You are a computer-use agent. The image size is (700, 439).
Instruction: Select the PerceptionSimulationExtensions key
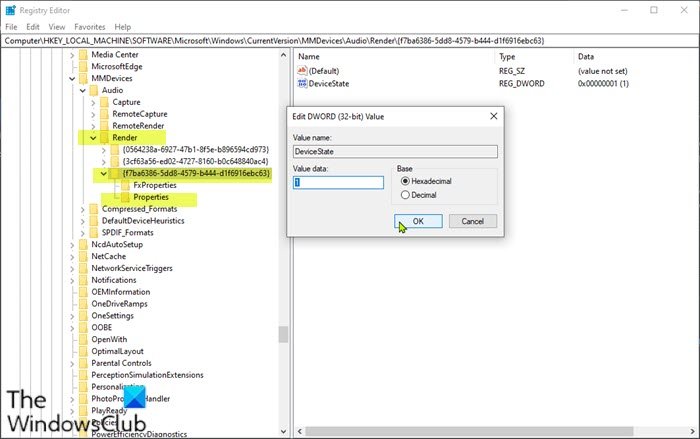coord(147,375)
